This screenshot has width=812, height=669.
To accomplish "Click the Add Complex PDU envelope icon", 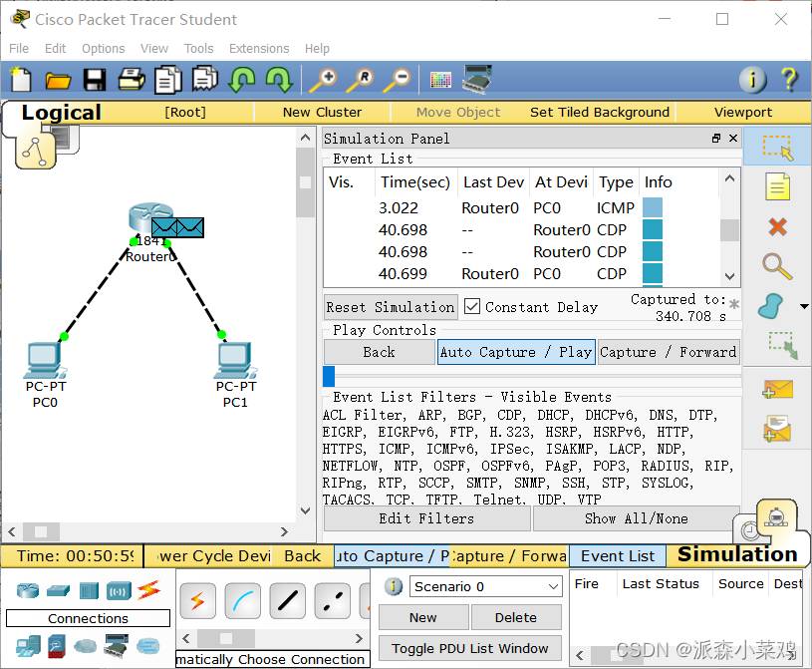I will click(x=777, y=429).
